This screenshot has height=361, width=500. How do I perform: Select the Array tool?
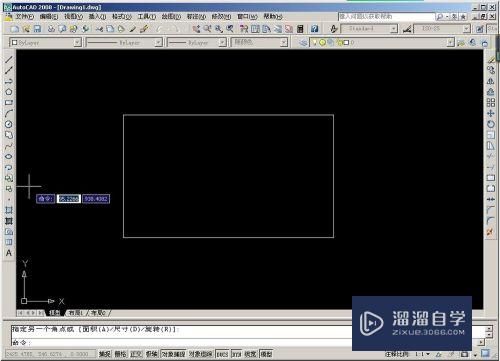click(491, 103)
